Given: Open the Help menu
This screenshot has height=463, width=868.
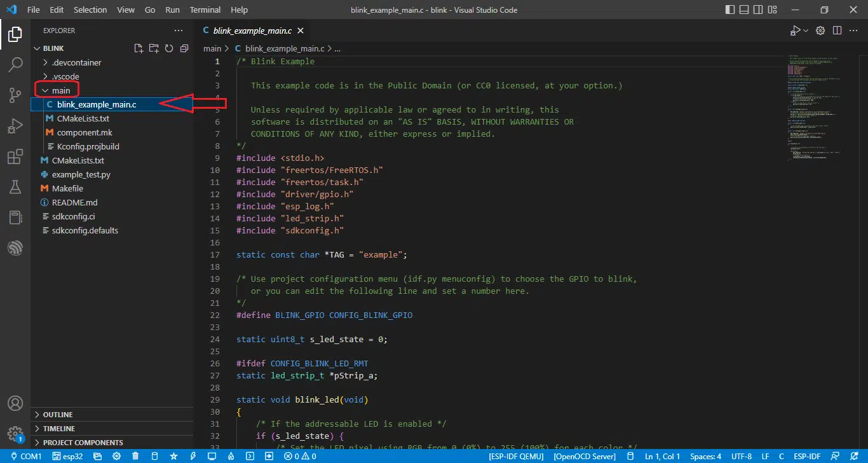Looking at the screenshot, I should [239, 10].
